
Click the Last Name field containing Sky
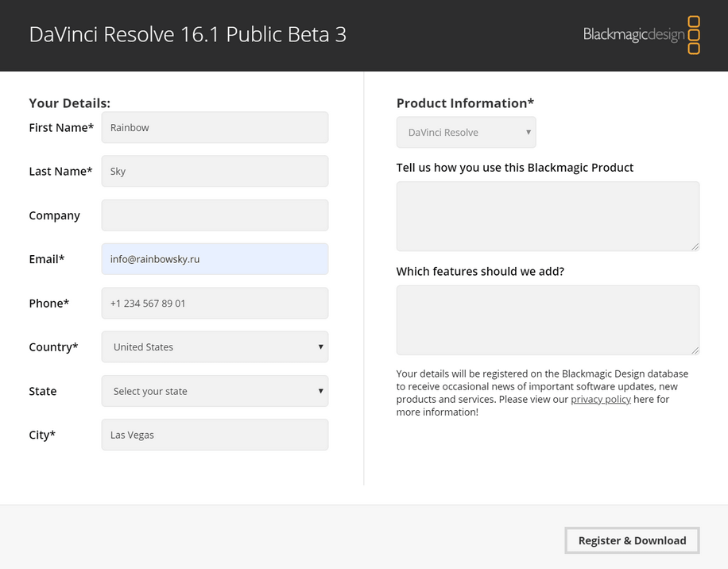tap(215, 171)
